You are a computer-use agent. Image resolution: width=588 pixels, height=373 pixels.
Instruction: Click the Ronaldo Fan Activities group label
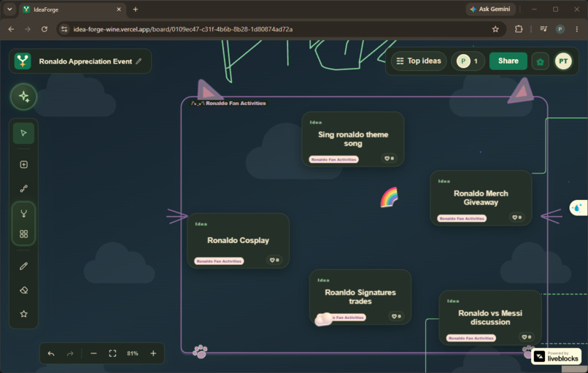[229, 103]
